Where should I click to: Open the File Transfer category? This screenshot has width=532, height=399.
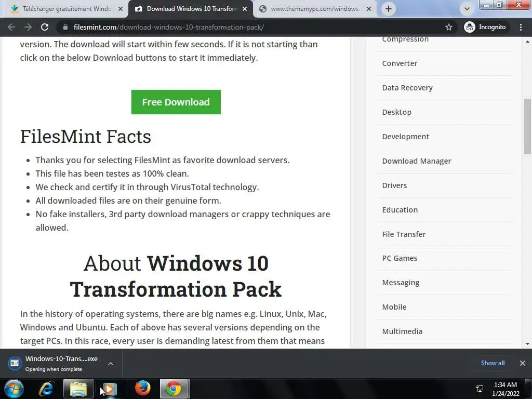(404, 234)
